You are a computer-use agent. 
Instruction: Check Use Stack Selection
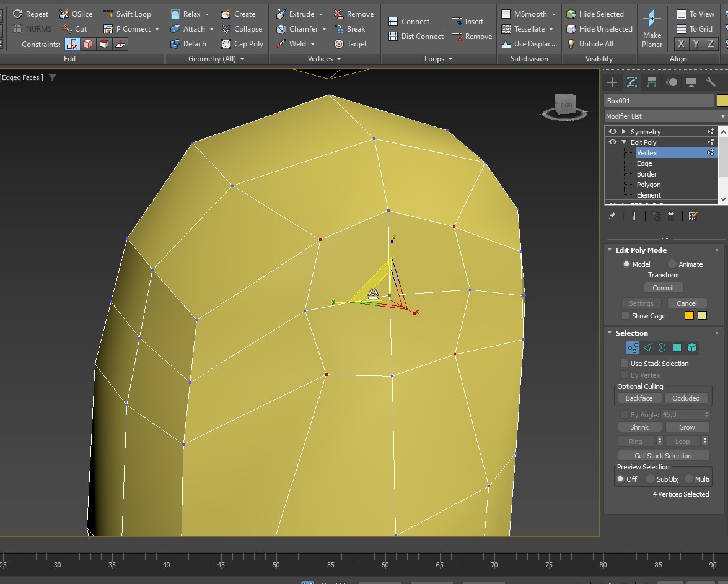625,364
